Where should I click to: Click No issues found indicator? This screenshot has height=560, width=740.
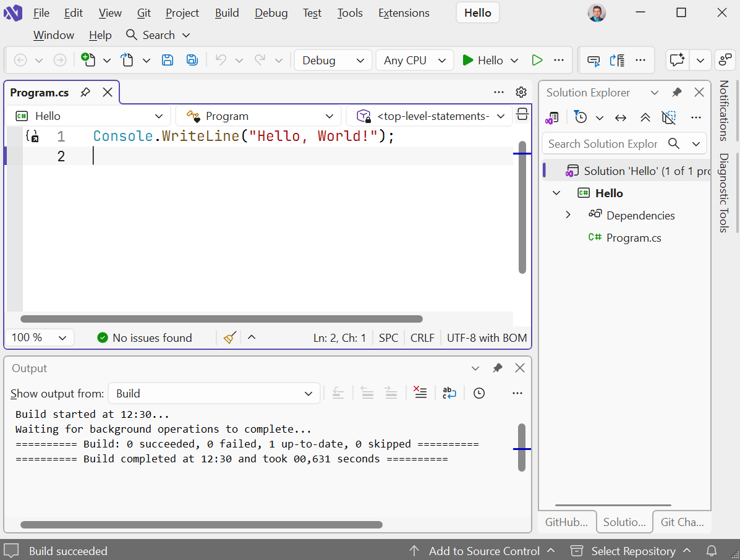145,338
